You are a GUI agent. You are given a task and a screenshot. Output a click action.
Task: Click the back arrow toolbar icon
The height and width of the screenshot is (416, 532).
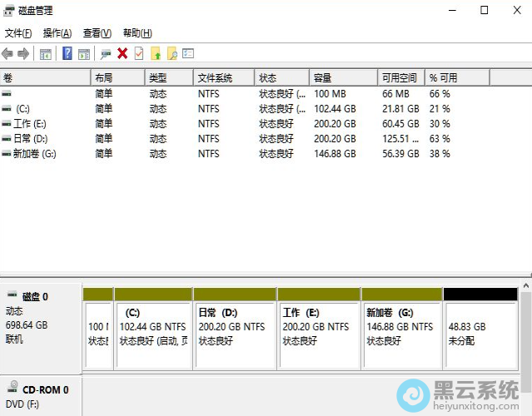pyautogui.click(x=7, y=54)
